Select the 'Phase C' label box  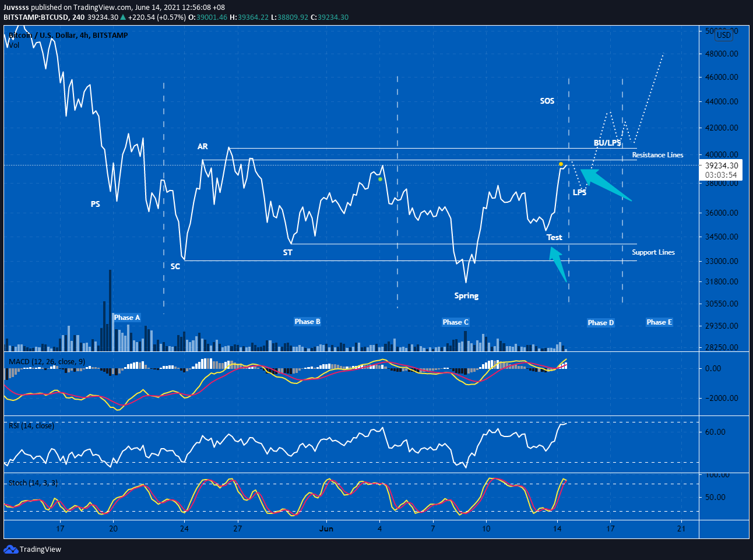(x=456, y=322)
